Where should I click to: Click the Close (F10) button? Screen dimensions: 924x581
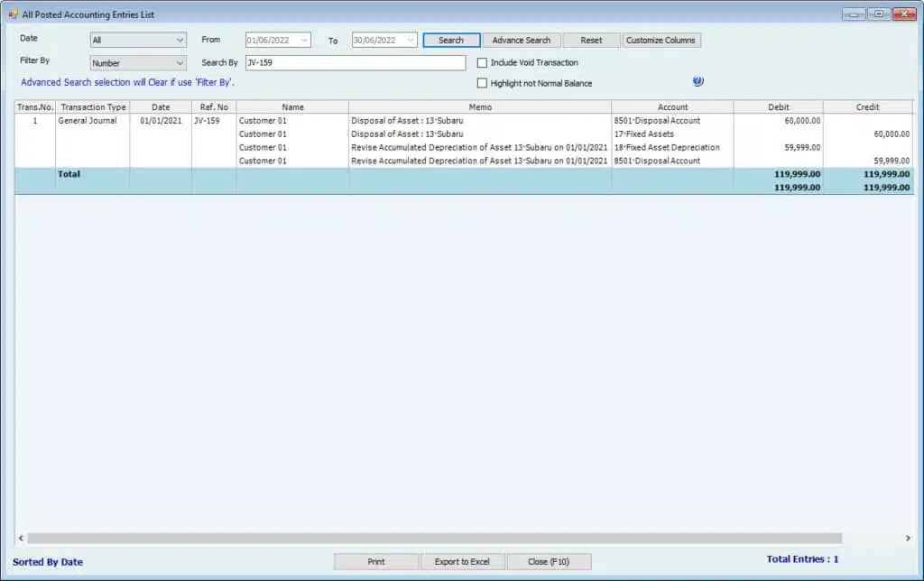[x=550, y=561]
